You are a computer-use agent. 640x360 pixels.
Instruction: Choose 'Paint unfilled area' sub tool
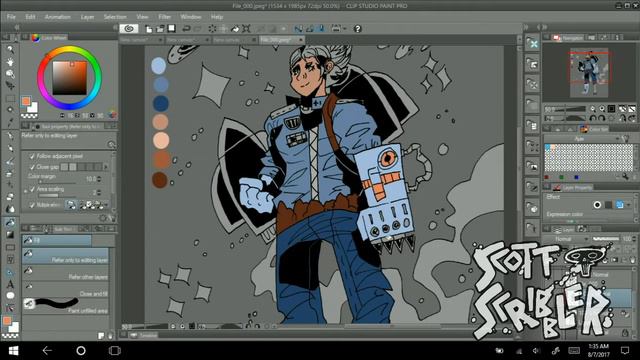point(66,306)
